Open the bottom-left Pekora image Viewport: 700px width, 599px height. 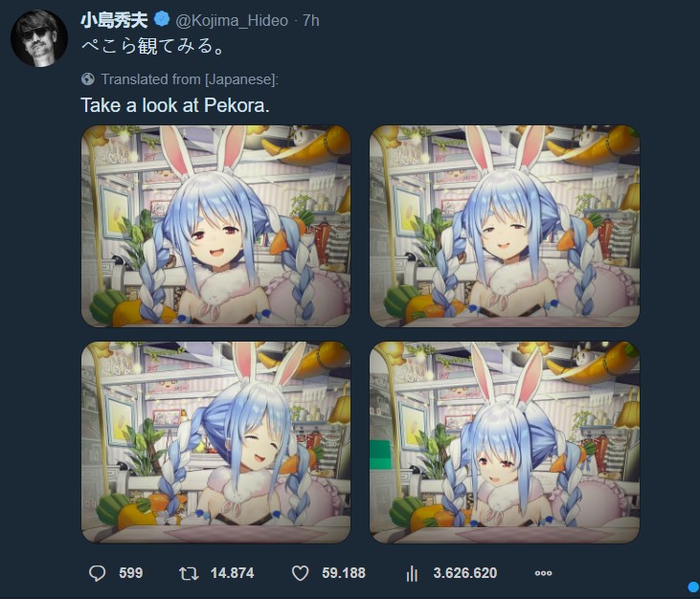215,442
